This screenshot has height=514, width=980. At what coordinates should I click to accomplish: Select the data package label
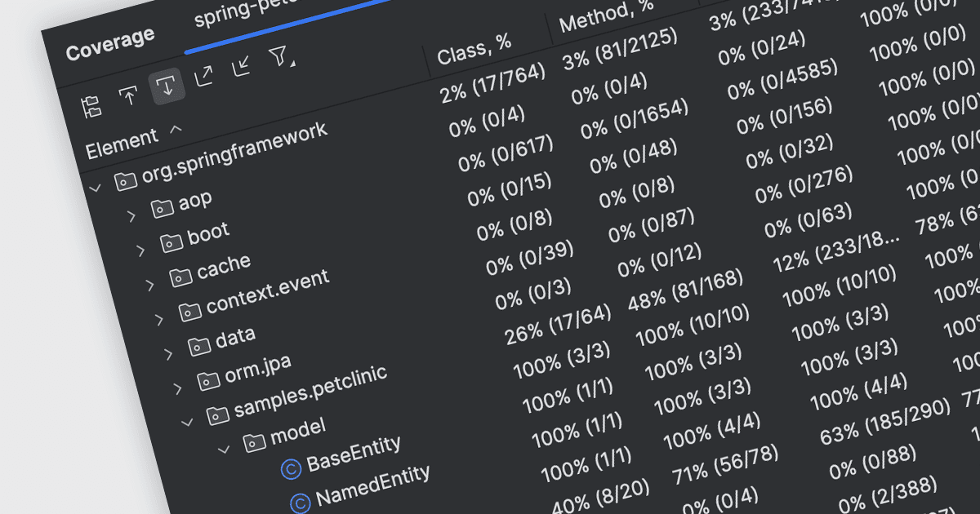coord(235,338)
